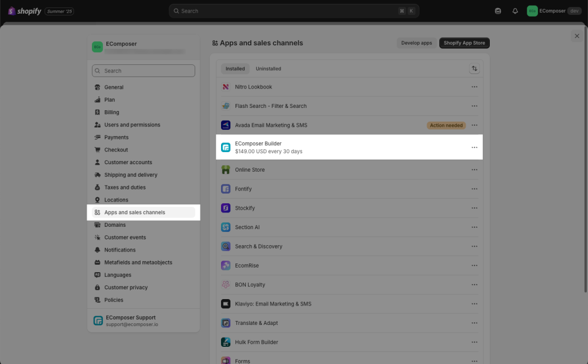Open the Hulk Form Builder app link
This screenshot has width=588, height=364.
click(x=257, y=342)
